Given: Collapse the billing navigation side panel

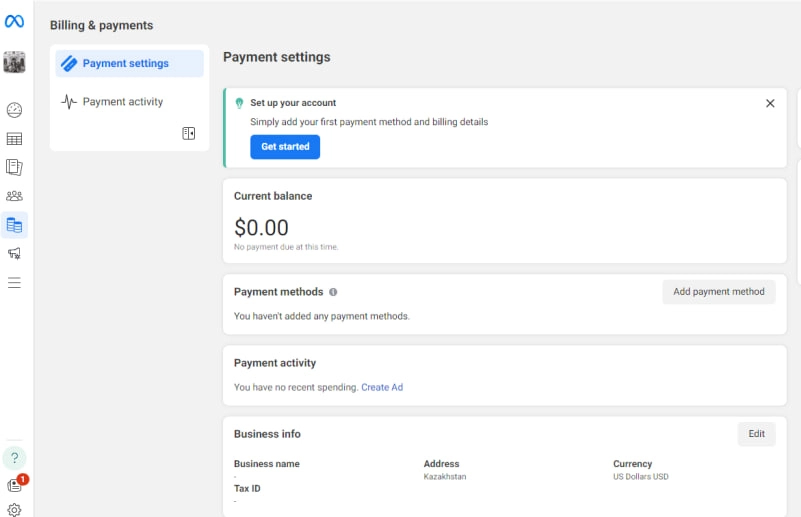Looking at the screenshot, I should click(x=189, y=133).
